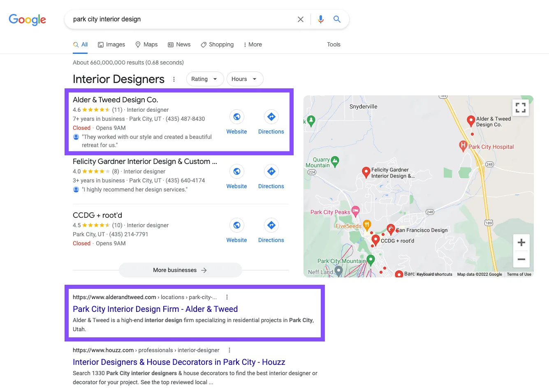Click Directions icon for Felicity Gardner
This screenshot has width=549, height=392.
point(271,171)
